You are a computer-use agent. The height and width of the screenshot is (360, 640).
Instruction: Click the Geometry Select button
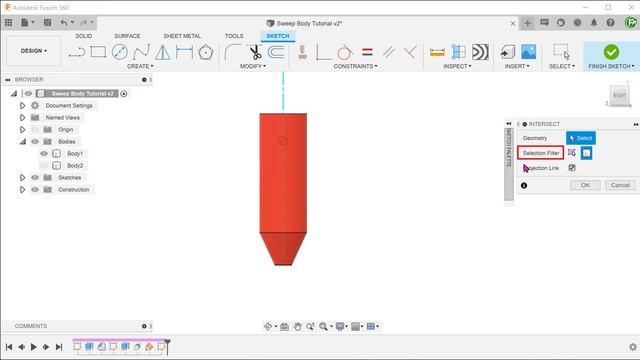[580, 138]
